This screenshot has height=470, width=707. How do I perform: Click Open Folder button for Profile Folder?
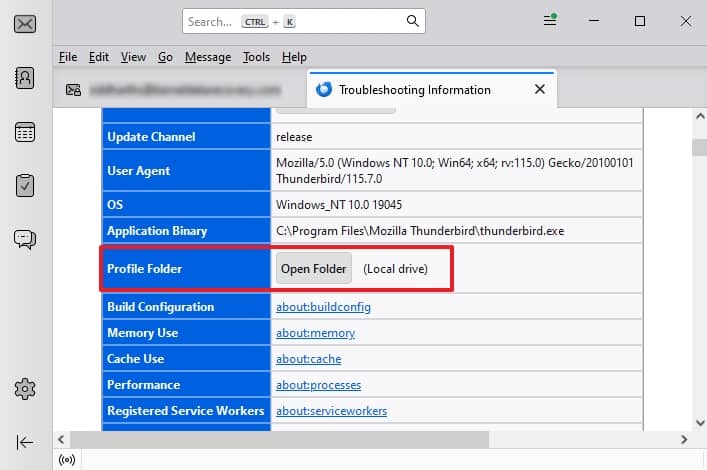(x=314, y=269)
